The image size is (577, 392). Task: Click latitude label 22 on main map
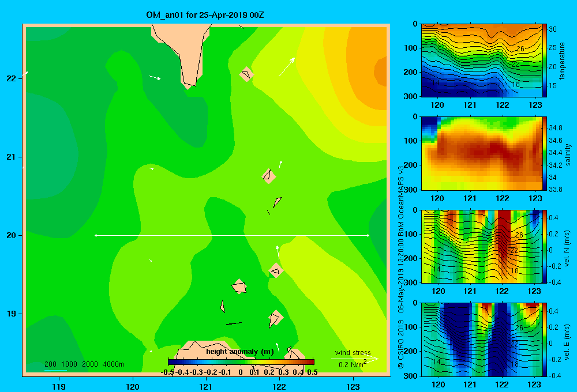click(x=12, y=78)
